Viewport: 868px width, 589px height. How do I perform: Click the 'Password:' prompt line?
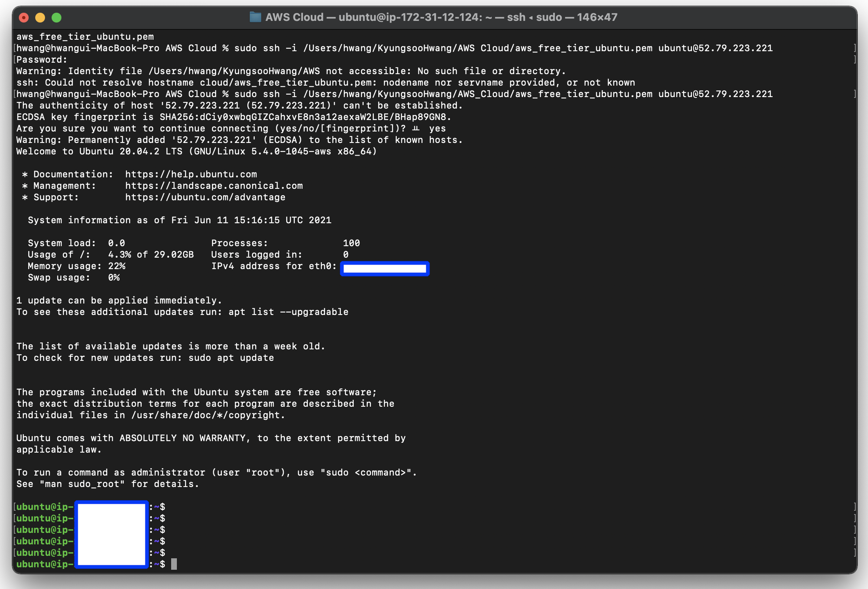click(x=42, y=60)
